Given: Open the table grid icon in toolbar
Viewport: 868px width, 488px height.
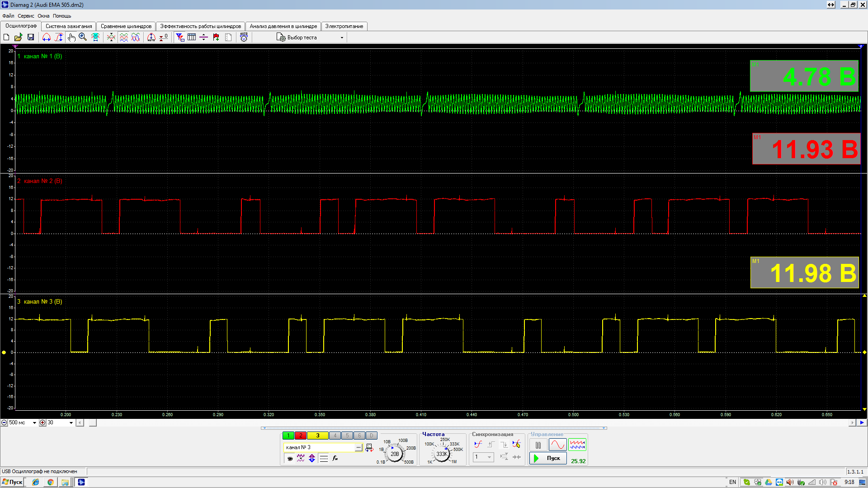Looking at the screenshot, I should (x=192, y=38).
